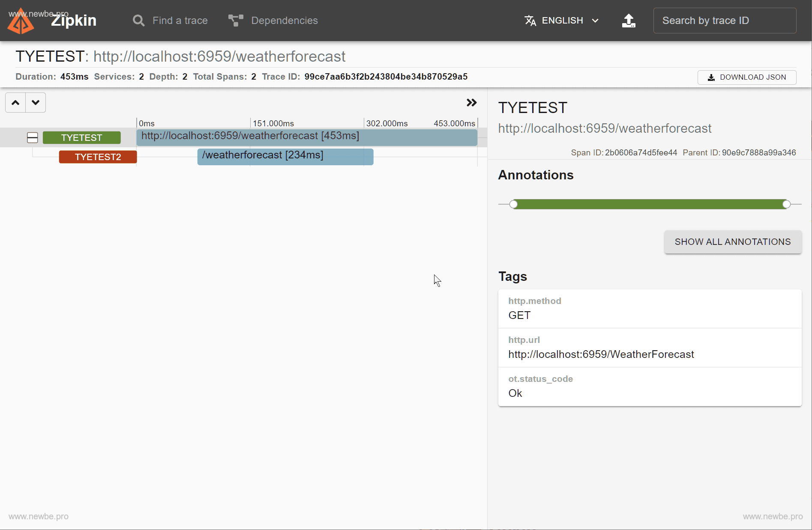Click the Dependencies graph icon
The width and height of the screenshot is (812, 530).
236,21
